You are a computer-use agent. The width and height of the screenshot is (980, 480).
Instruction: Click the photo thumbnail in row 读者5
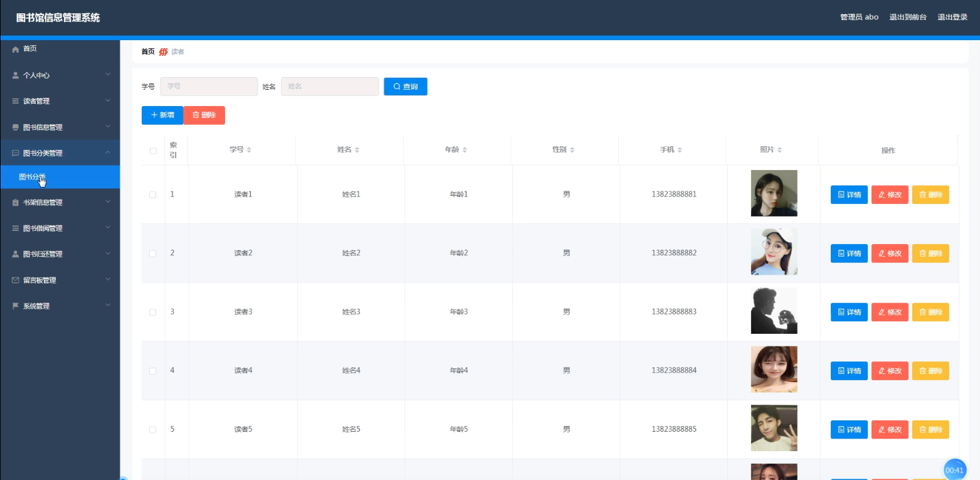(774, 428)
